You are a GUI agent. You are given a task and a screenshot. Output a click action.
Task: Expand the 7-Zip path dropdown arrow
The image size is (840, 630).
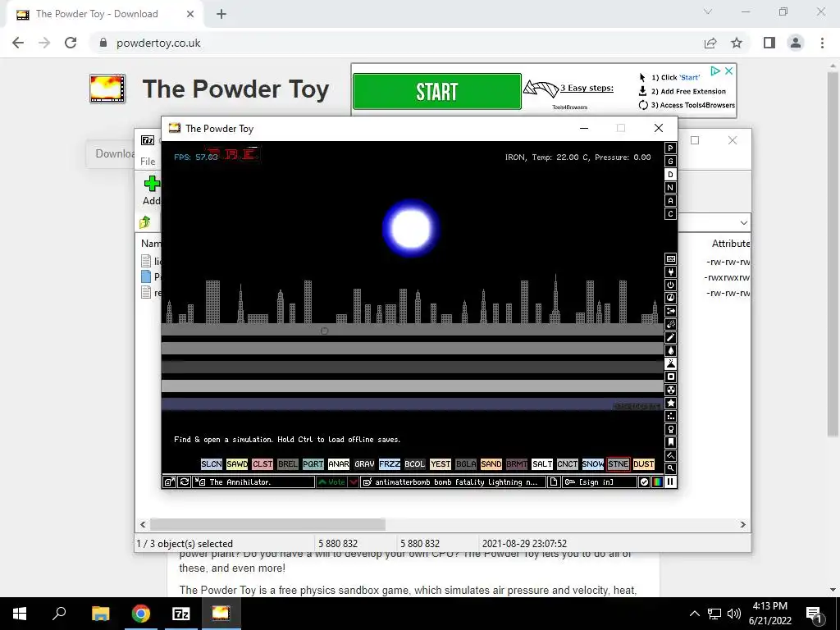[743, 222]
